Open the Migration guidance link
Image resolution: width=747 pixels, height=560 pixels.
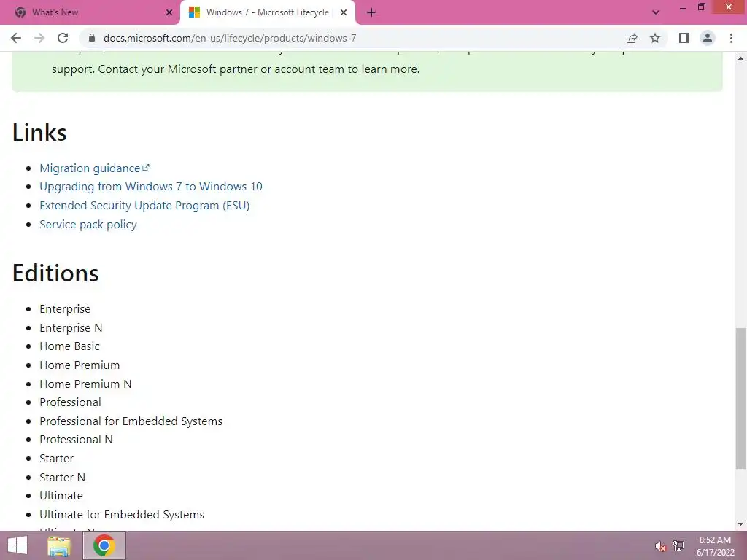point(94,168)
